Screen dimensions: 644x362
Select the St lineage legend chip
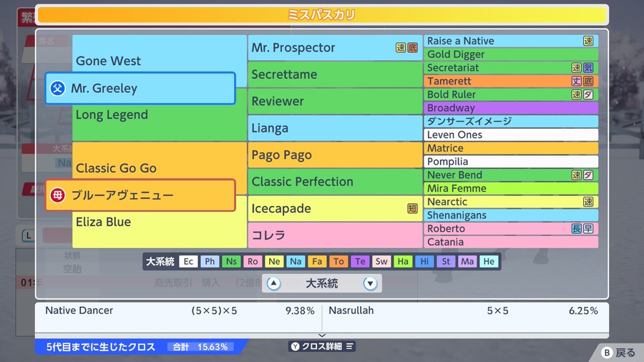(446, 261)
